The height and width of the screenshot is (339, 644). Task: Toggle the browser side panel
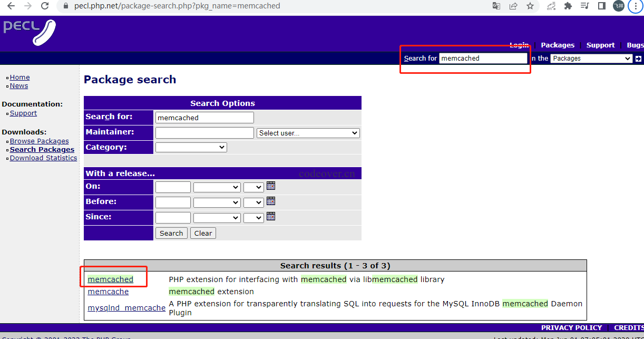click(601, 6)
